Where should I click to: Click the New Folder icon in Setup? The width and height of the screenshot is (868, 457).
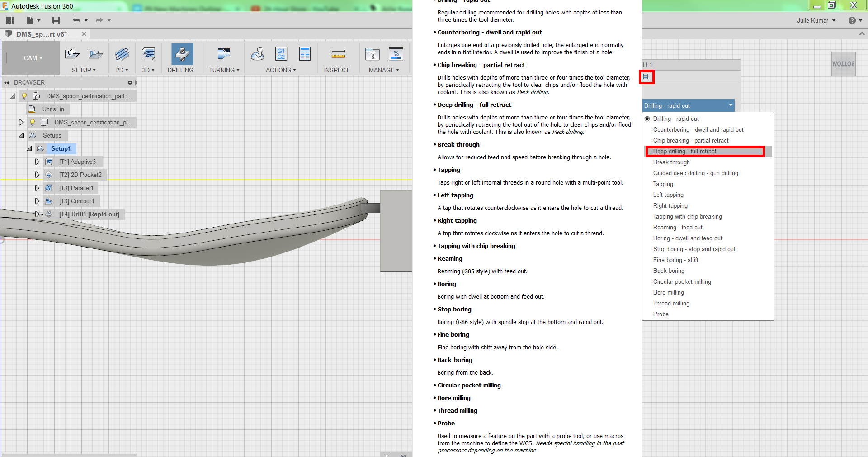click(x=95, y=54)
